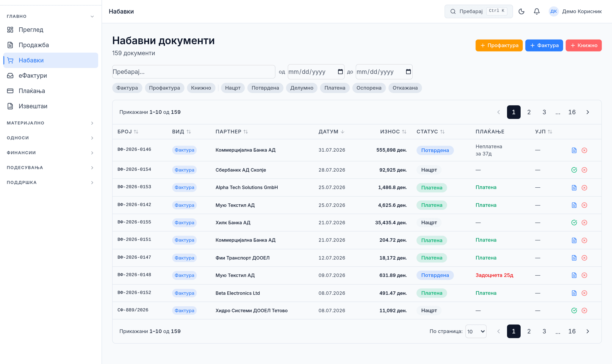The image size is (612, 364).
Task: Enable the Нацрт status filter chip
Action: 233,88
